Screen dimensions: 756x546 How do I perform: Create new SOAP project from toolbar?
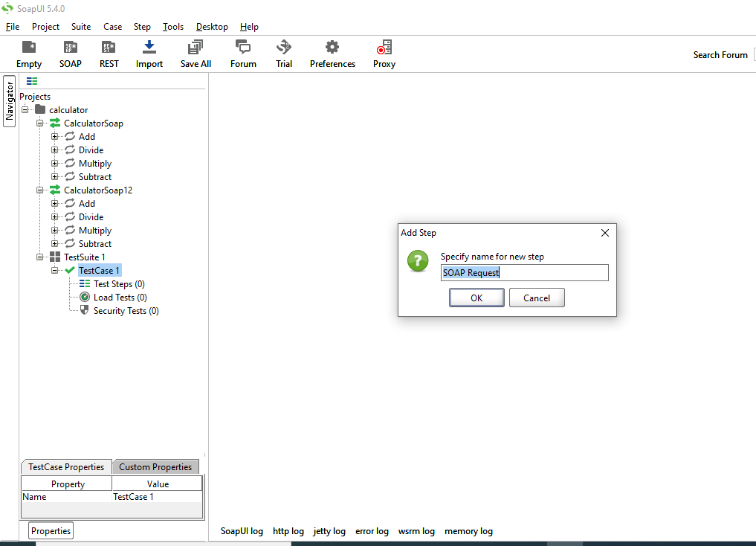pyautogui.click(x=71, y=48)
